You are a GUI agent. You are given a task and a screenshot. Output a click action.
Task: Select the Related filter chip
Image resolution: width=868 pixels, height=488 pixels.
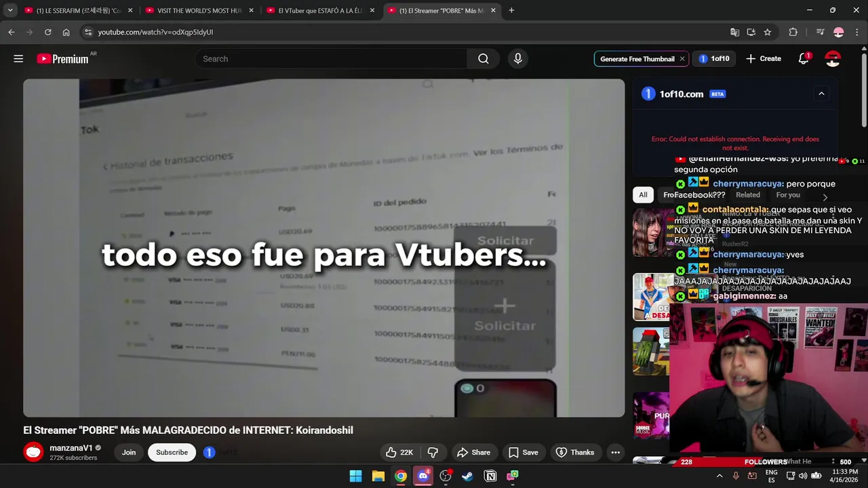point(748,195)
